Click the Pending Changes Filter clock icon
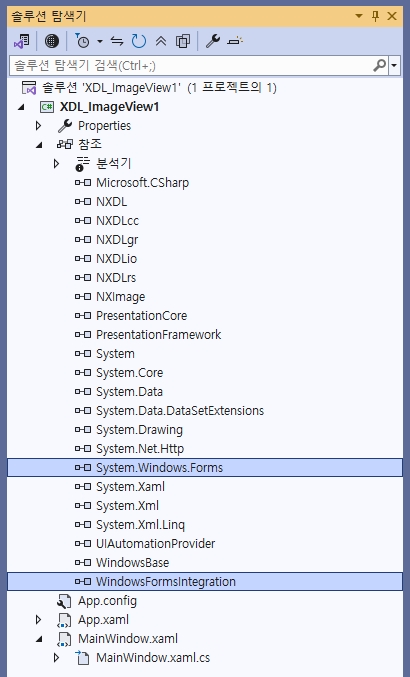The image size is (410, 677). coord(82,41)
